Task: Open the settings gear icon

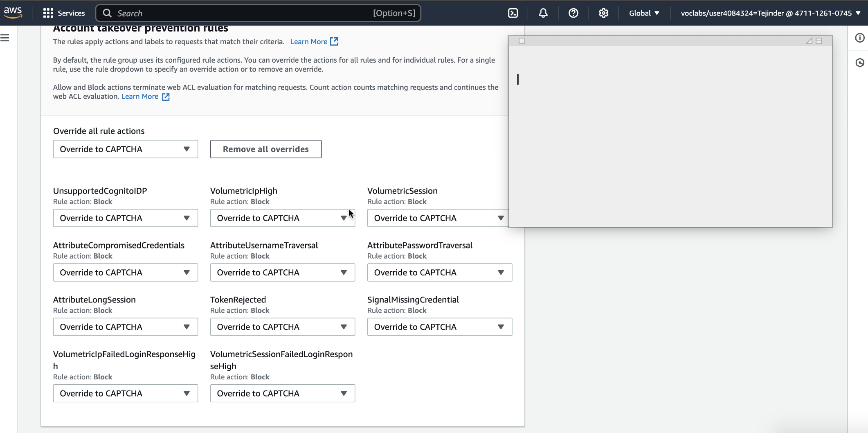Action: (603, 13)
